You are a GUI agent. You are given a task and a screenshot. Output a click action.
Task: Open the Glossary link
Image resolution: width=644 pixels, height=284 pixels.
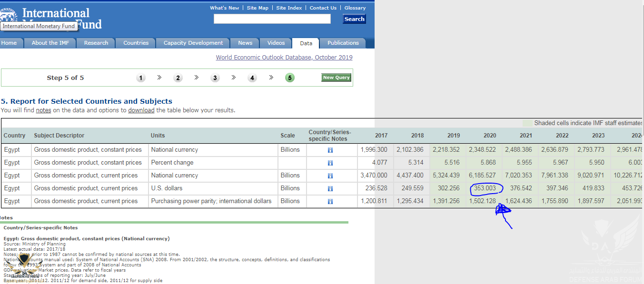pyautogui.click(x=355, y=8)
